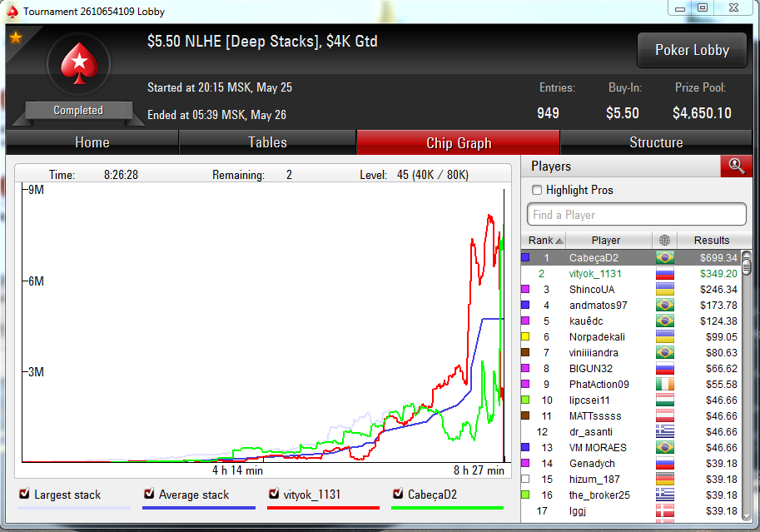Click the Russia flag next to Genadych

coord(664,464)
